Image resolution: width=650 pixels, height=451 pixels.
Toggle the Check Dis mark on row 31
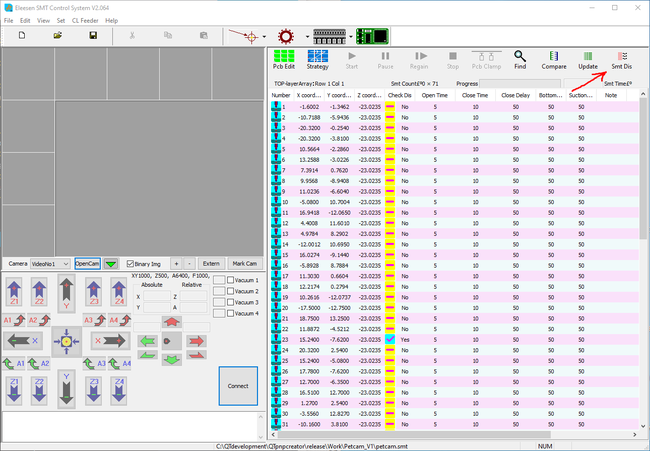click(390, 424)
